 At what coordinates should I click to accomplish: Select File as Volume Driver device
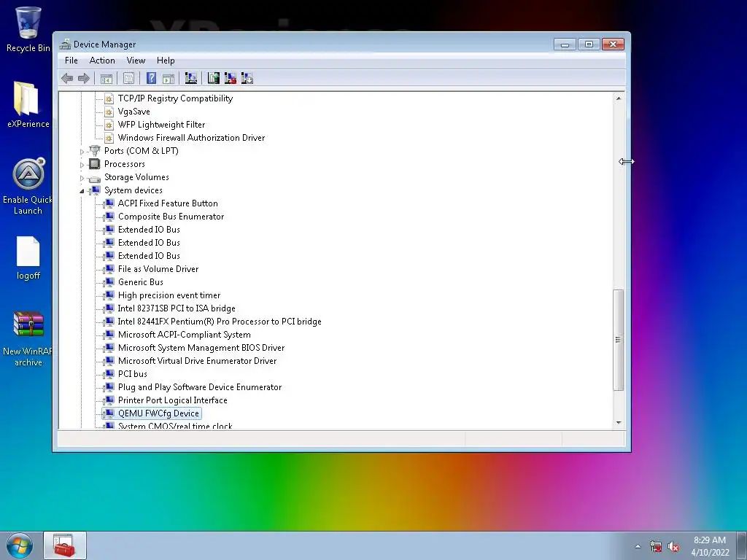158,269
